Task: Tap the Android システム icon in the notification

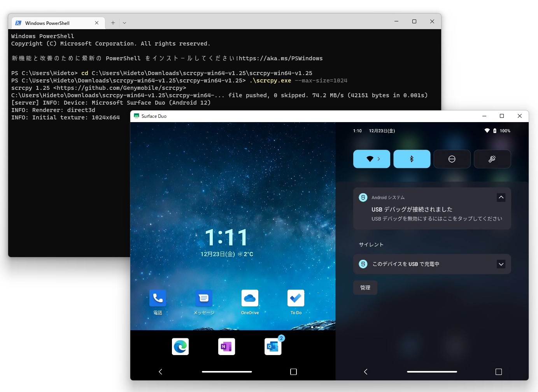Action: [x=363, y=197]
